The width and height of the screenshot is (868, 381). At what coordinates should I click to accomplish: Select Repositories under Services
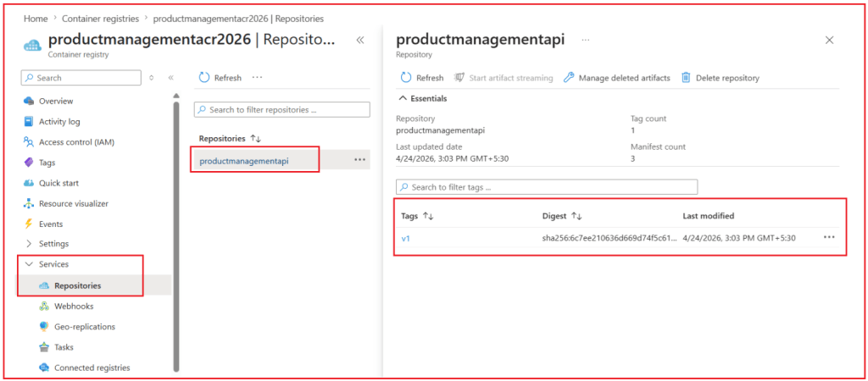(x=77, y=286)
